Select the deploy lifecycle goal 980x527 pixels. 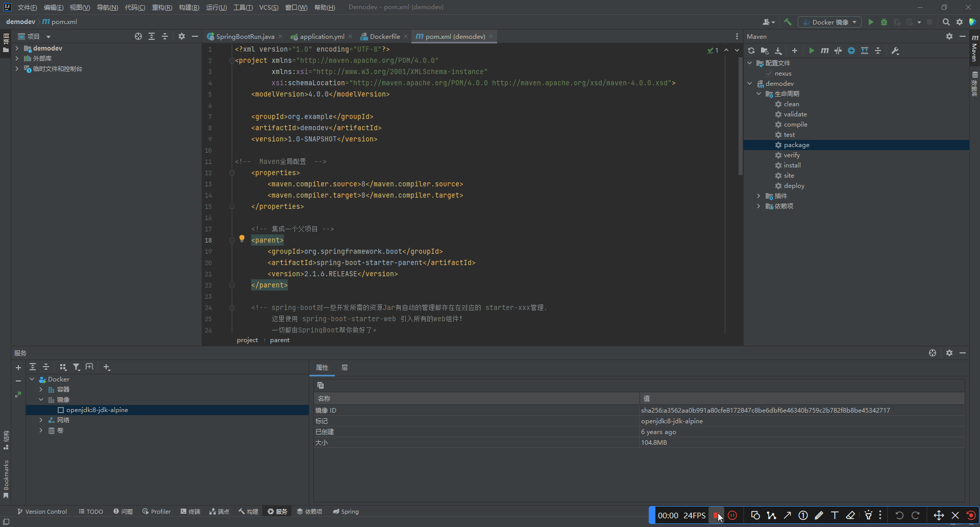pos(794,186)
